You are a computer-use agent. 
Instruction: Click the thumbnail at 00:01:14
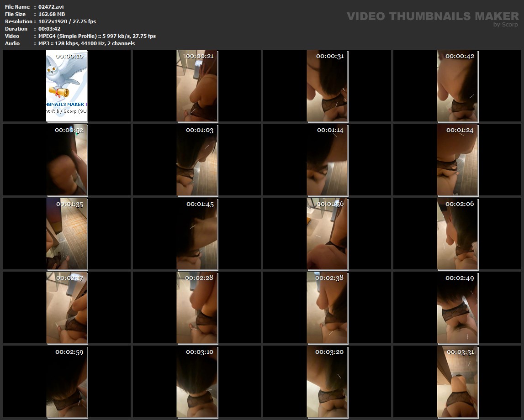point(327,160)
